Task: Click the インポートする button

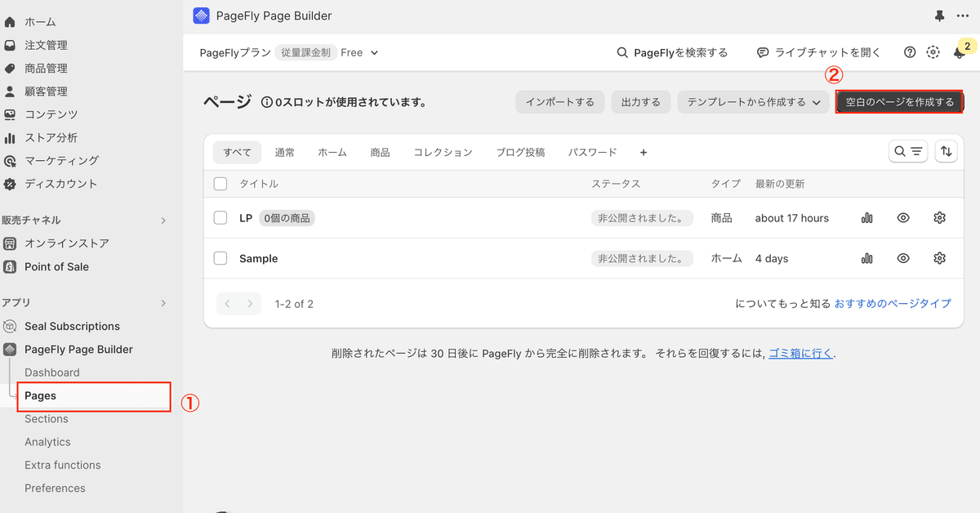Action: [x=560, y=102]
